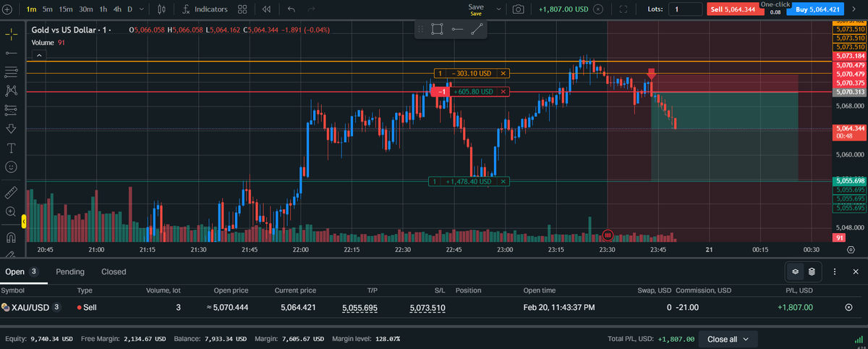The width and height of the screenshot is (868, 349).
Task: Open the Open positions tab
Action: click(x=22, y=272)
